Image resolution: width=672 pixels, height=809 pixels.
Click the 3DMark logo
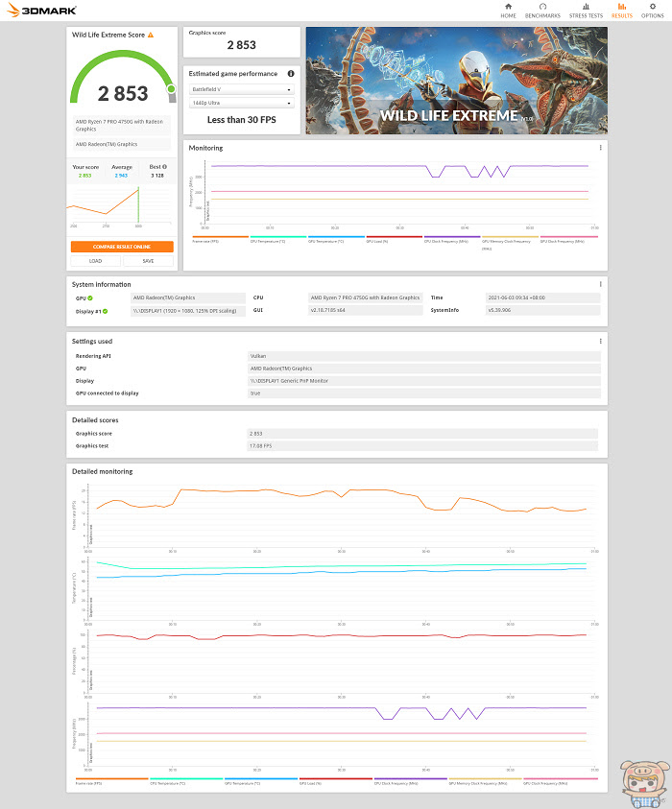coord(41,10)
